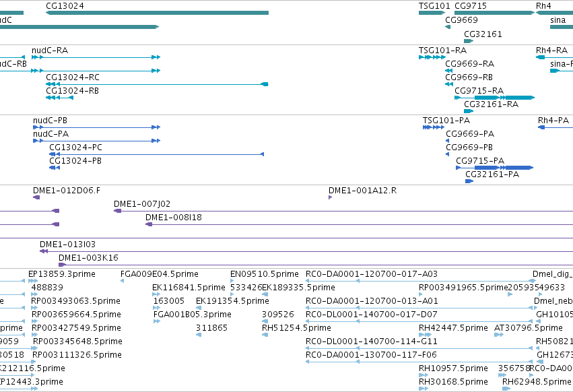Click the RC0-DA0001-120700-013-A01 label

click(x=372, y=301)
